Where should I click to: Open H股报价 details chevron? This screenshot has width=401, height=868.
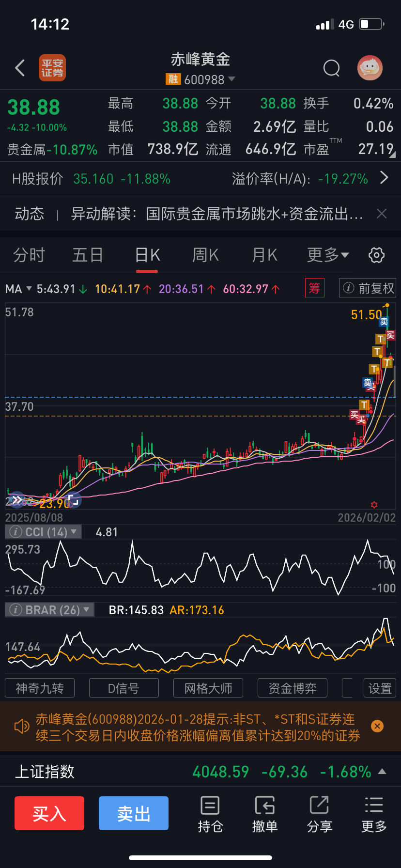pos(385,178)
